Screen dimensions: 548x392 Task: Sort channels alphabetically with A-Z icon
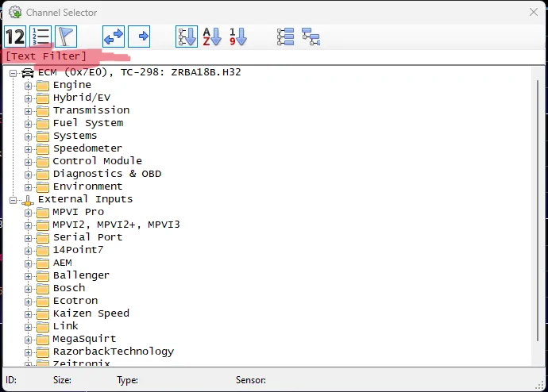tap(212, 37)
